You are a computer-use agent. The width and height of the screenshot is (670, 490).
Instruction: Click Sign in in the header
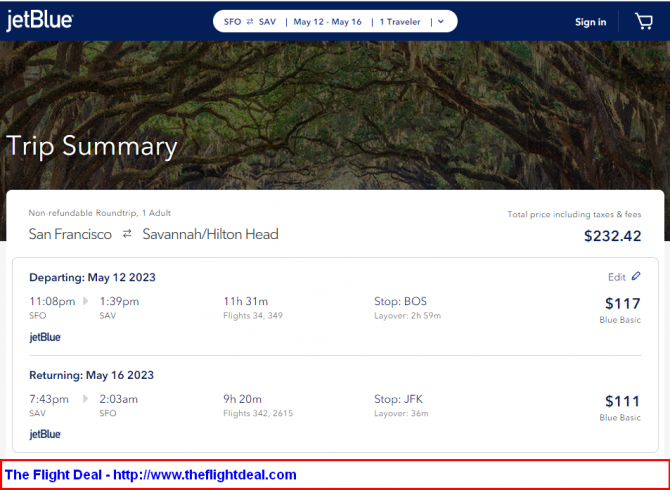590,22
